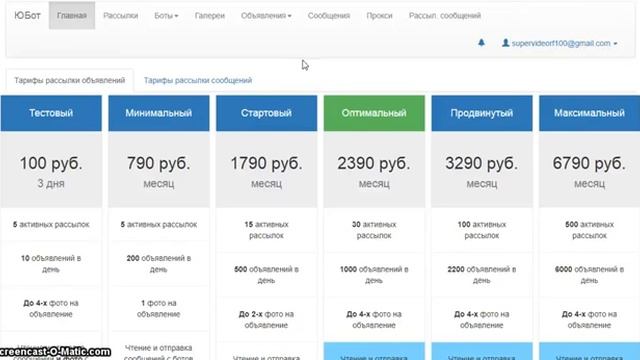Open the Прокси menu item
640x360 pixels.
tap(379, 16)
